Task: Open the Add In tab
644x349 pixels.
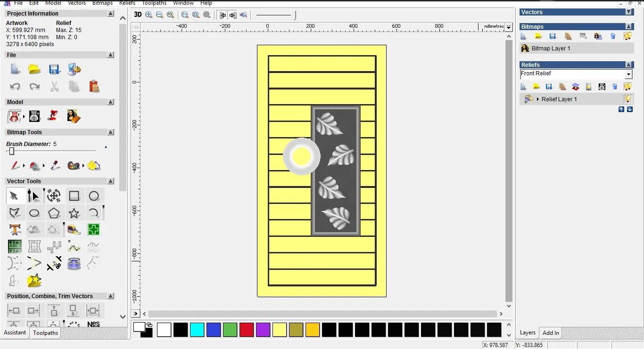Action: (551, 333)
